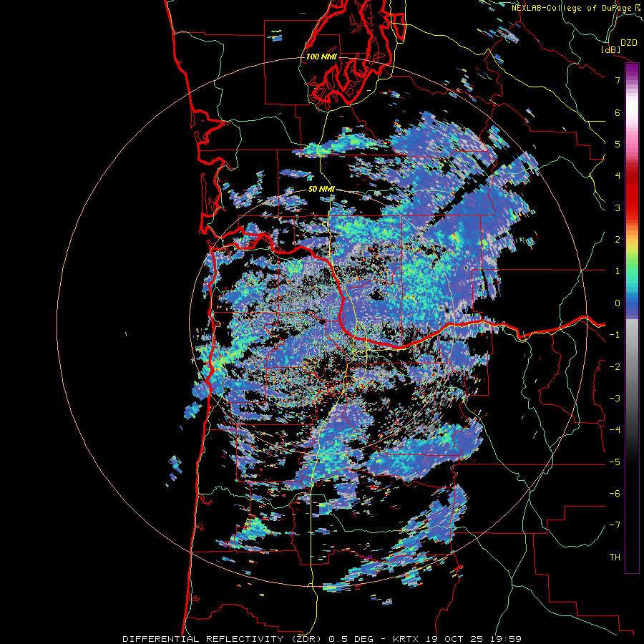Click the legend value 1 label

618,271
